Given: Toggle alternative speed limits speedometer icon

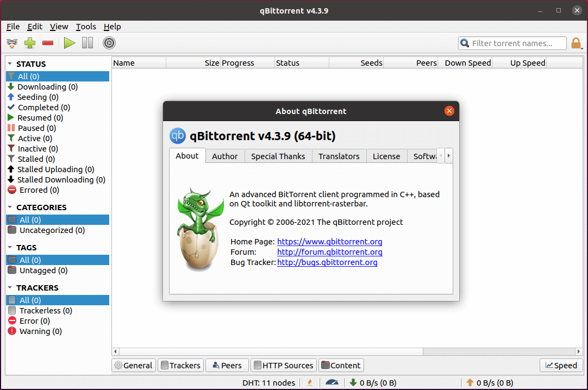Looking at the screenshot, I should (x=332, y=382).
